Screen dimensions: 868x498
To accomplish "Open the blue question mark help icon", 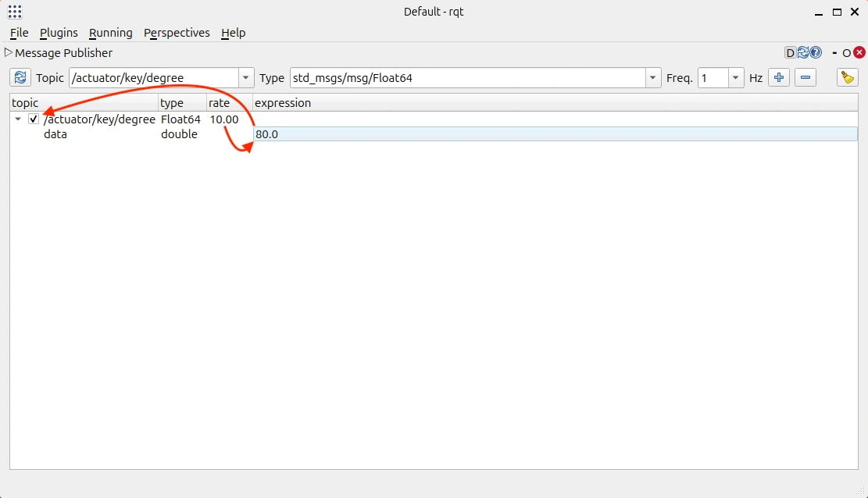I will click(x=816, y=52).
